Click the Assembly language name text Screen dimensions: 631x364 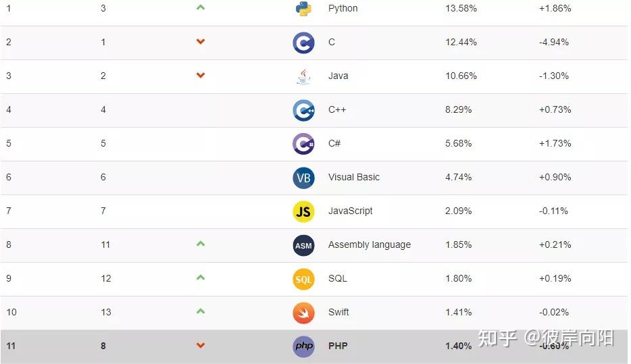coord(369,244)
